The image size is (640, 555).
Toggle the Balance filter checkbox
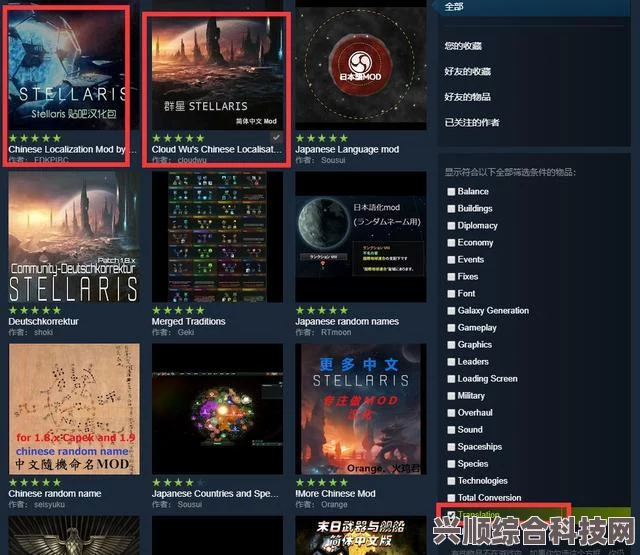pos(451,192)
